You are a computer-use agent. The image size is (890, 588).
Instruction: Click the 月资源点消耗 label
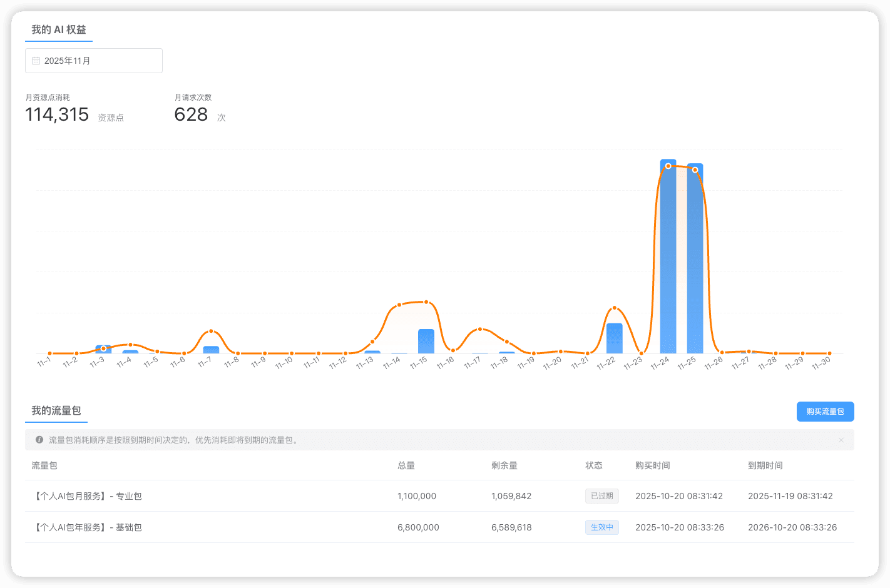tap(48, 97)
